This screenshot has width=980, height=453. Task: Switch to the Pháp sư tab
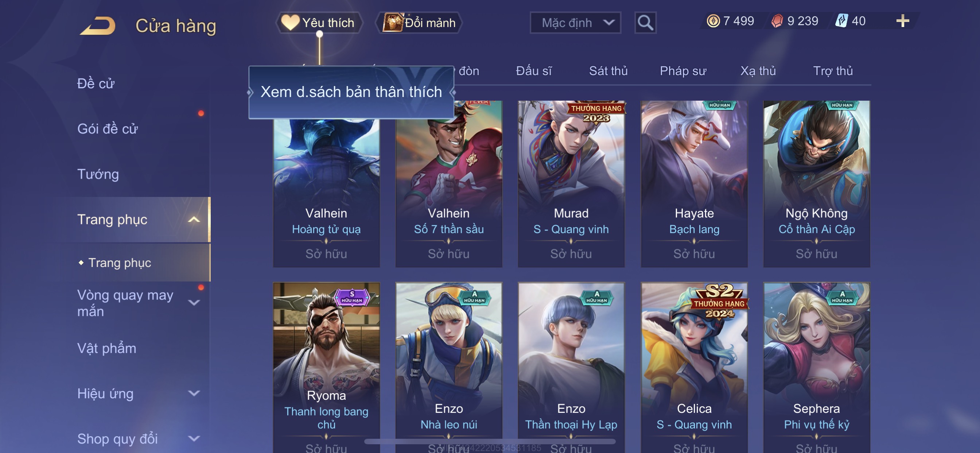pyautogui.click(x=683, y=71)
